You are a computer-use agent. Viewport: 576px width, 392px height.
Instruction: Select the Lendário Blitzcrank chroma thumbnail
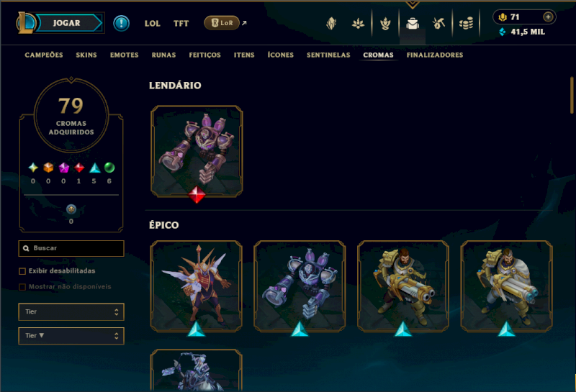click(197, 151)
